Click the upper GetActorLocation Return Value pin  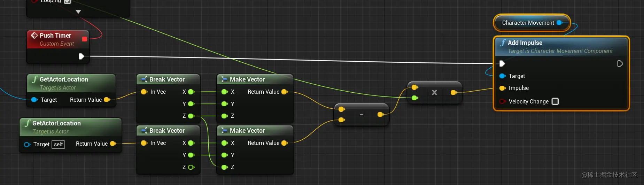[107, 100]
